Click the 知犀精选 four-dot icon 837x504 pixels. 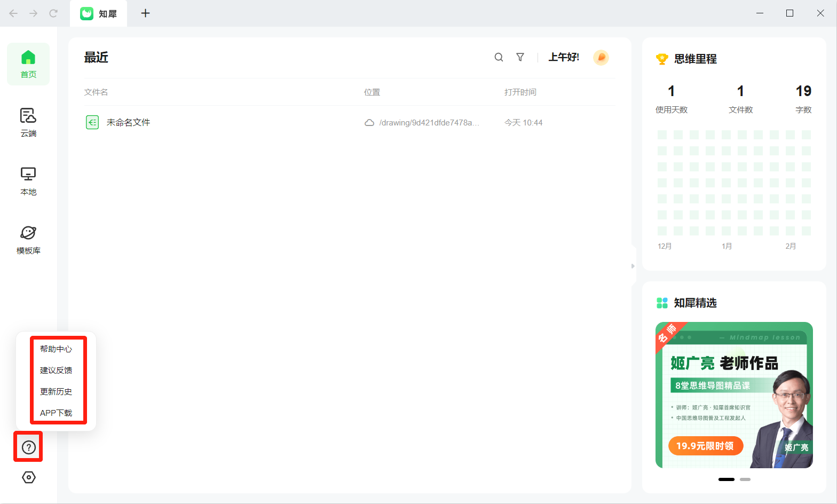coord(662,303)
